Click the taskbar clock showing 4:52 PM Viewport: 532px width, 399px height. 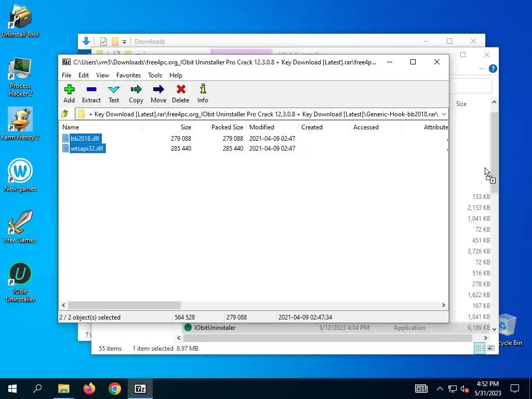487,389
